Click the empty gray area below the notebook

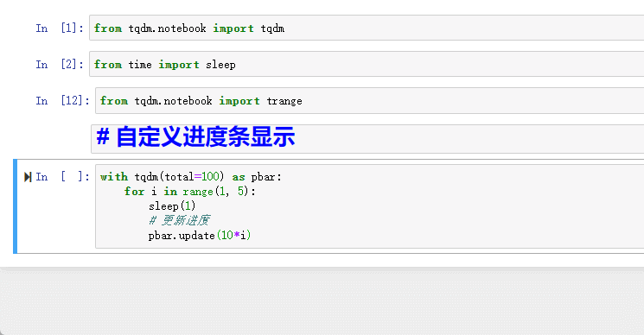[322, 303]
